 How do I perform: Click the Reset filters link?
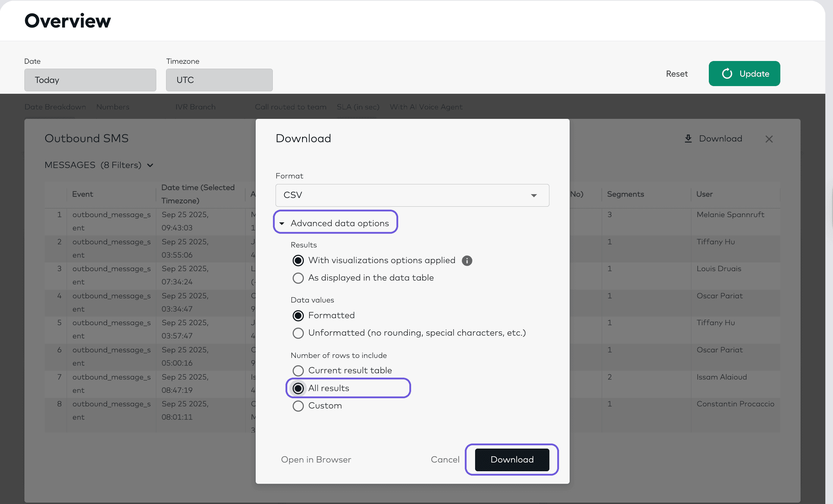click(x=676, y=74)
